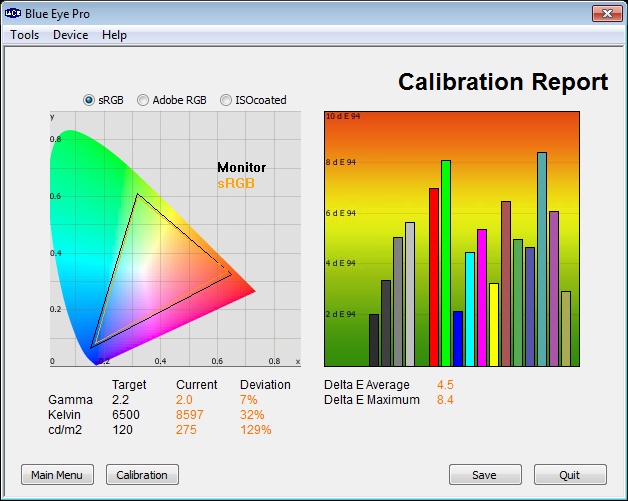The height and width of the screenshot is (501, 628).
Task: Click the cyan bar in Delta E chart
Action: pos(470,309)
